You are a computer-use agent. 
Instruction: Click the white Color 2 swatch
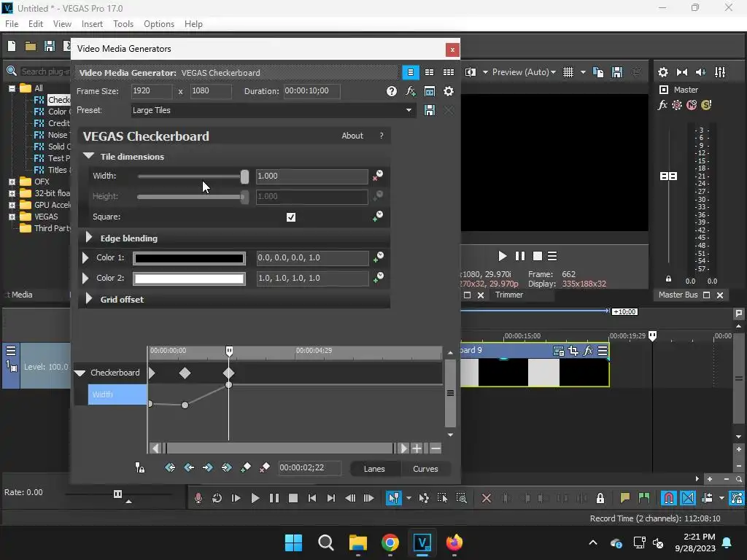click(x=189, y=279)
